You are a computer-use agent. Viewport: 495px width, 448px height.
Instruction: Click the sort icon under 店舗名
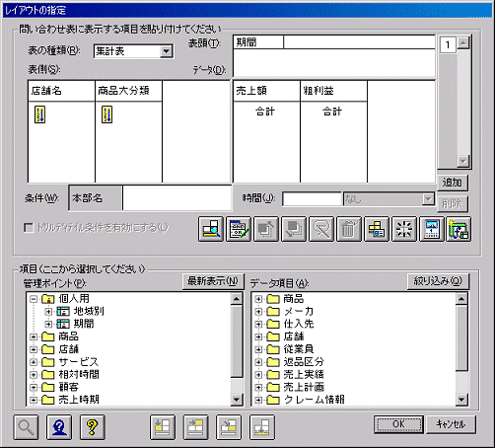(x=39, y=114)
